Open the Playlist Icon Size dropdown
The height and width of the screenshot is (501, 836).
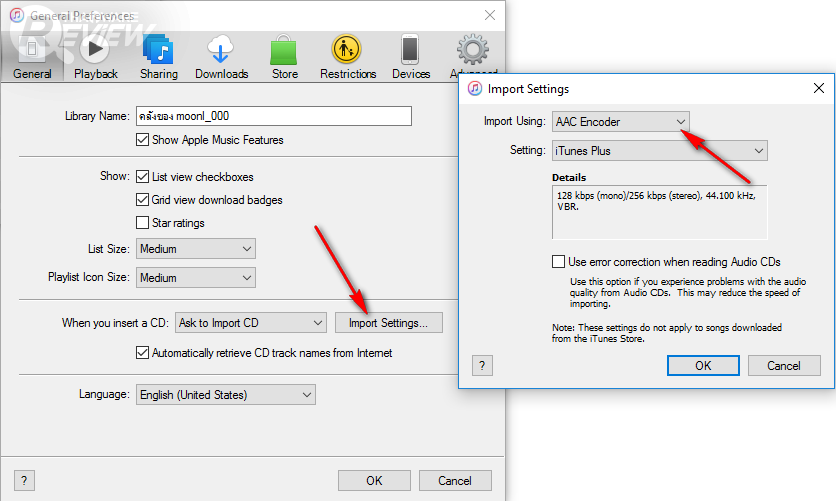pyautogui.click(x=196, y=278)
